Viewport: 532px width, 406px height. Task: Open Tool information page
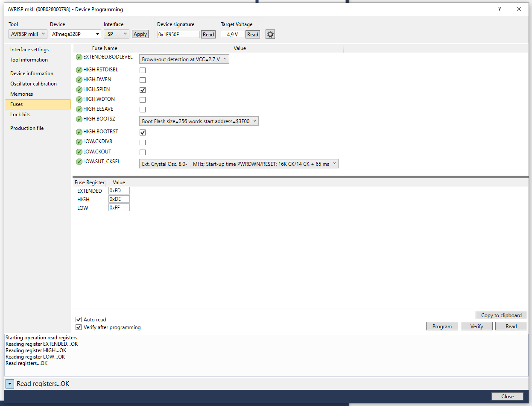29,60
